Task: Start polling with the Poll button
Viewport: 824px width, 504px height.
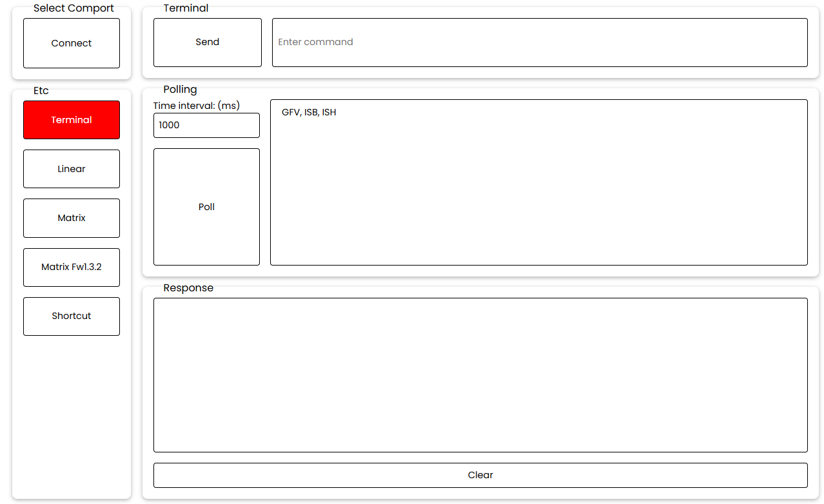Action: 206,207
